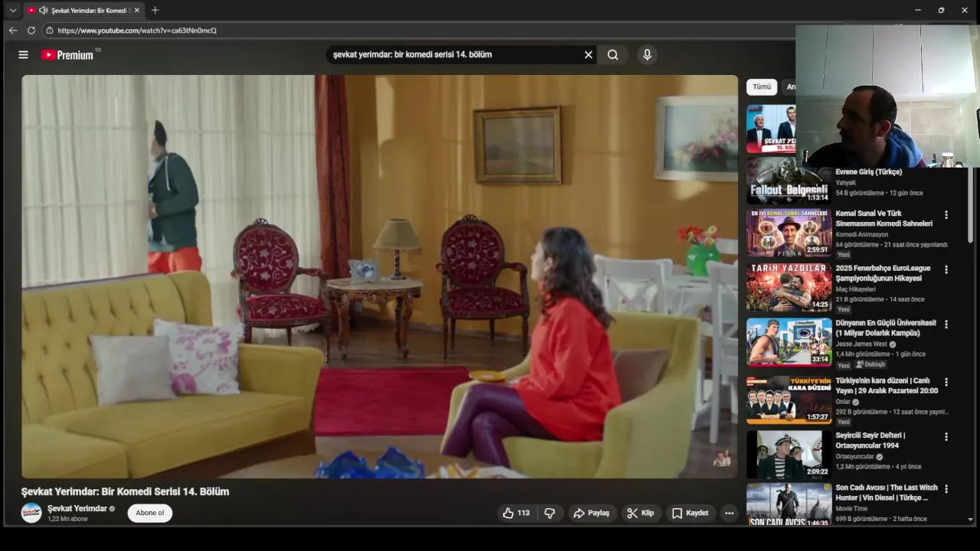Open the tab search dropdown arrow

click(12, 10)
